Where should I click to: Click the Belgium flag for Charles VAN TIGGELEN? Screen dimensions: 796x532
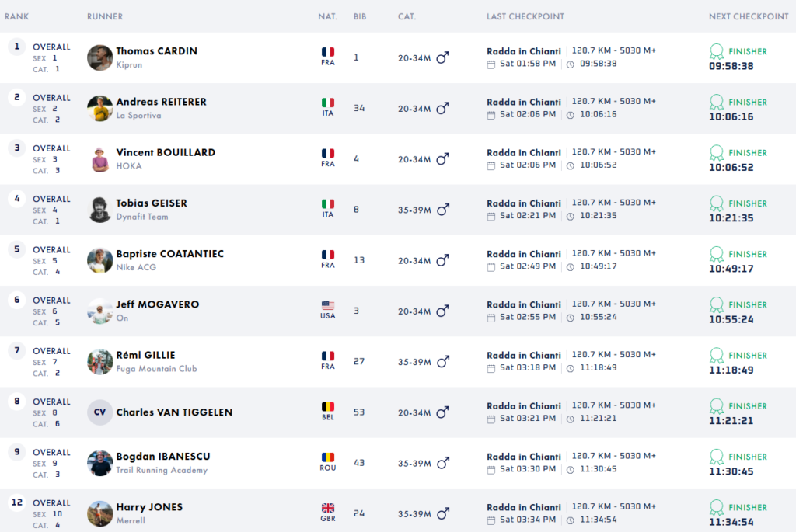[328, 406]
